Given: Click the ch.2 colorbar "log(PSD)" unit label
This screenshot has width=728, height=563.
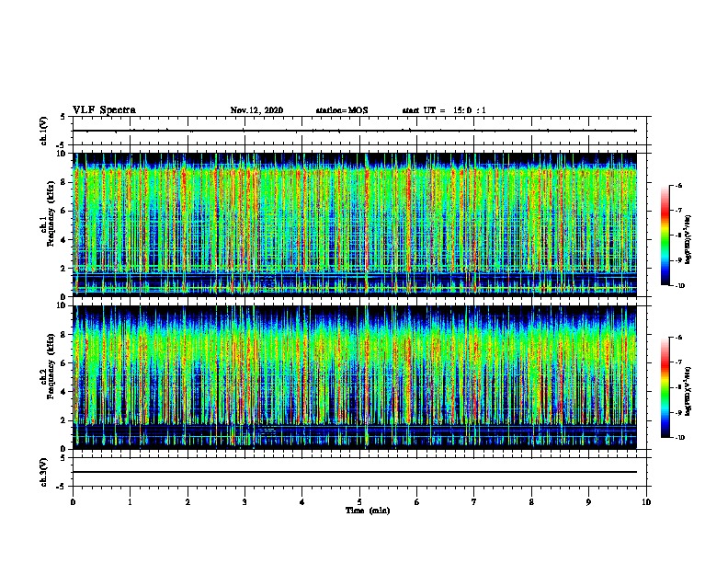Looking at the screenshot, I should [x=688, y=391].
